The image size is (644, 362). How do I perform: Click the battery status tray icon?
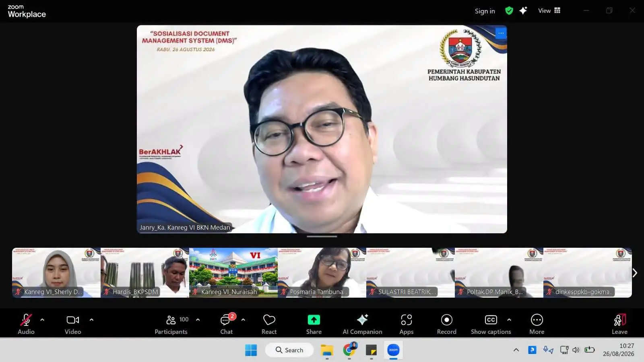point(590,350)
